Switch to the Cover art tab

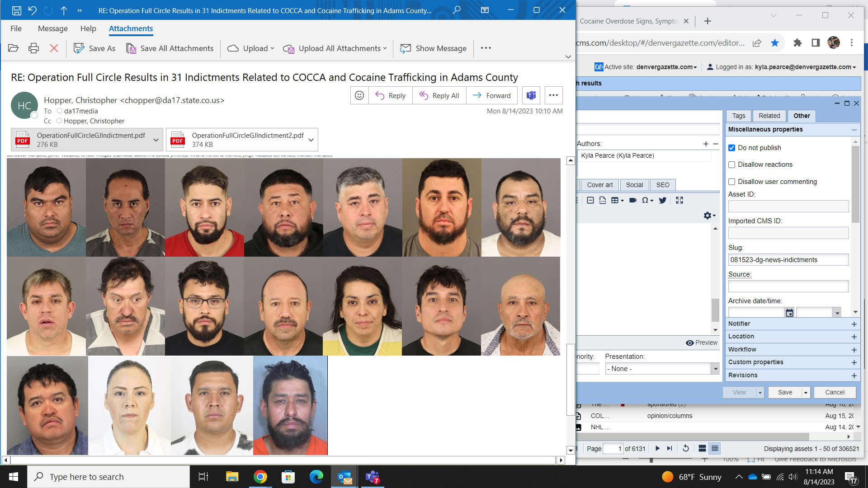(x=600, y=185)
